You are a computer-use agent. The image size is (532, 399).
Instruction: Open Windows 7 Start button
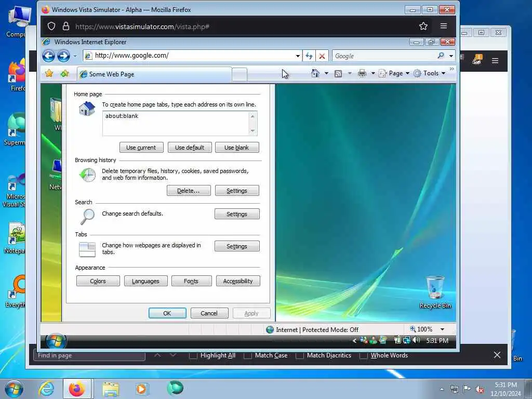click(x=14, y=389)
